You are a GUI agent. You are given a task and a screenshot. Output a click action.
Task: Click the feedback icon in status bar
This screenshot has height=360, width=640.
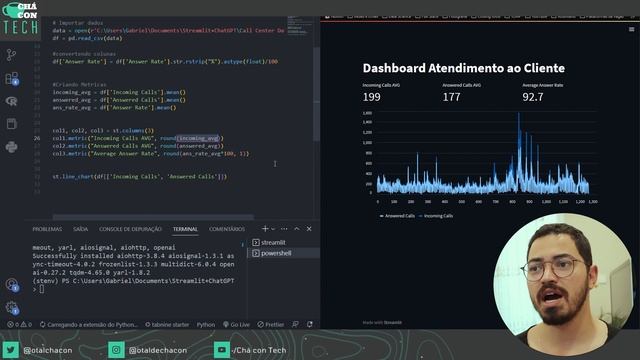(296, 324)
